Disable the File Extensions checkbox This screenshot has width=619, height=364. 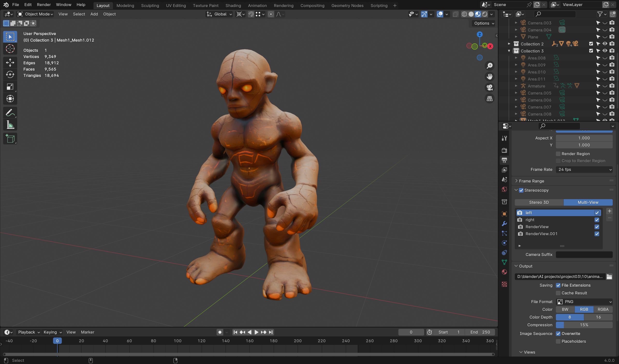(558, 285)
